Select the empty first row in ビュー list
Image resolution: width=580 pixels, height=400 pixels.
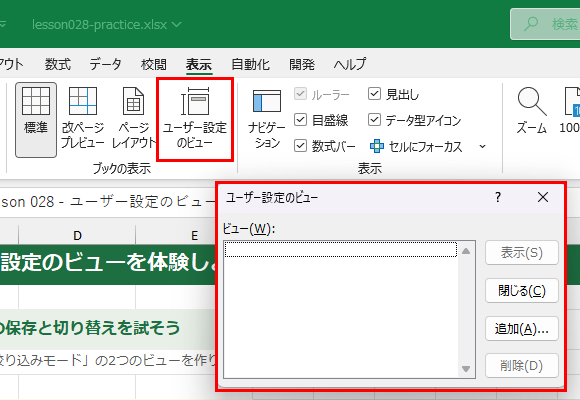(341, 249)
